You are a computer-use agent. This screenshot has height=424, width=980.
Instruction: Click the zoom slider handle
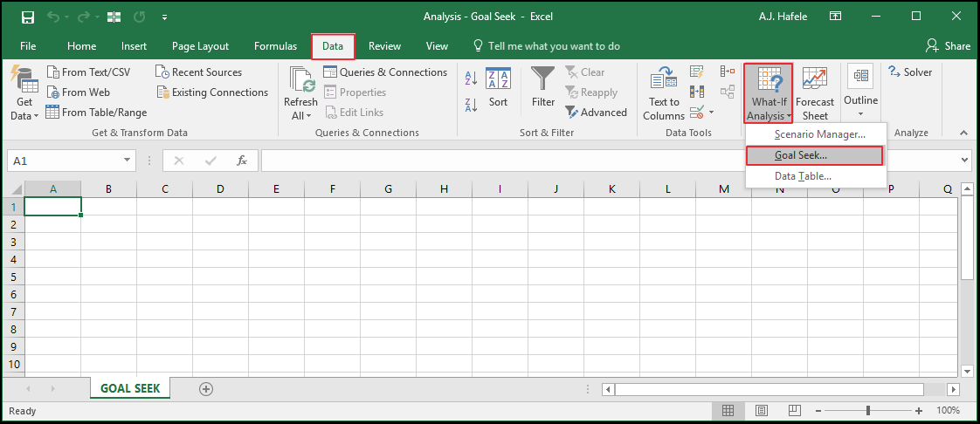coord(868,410)
